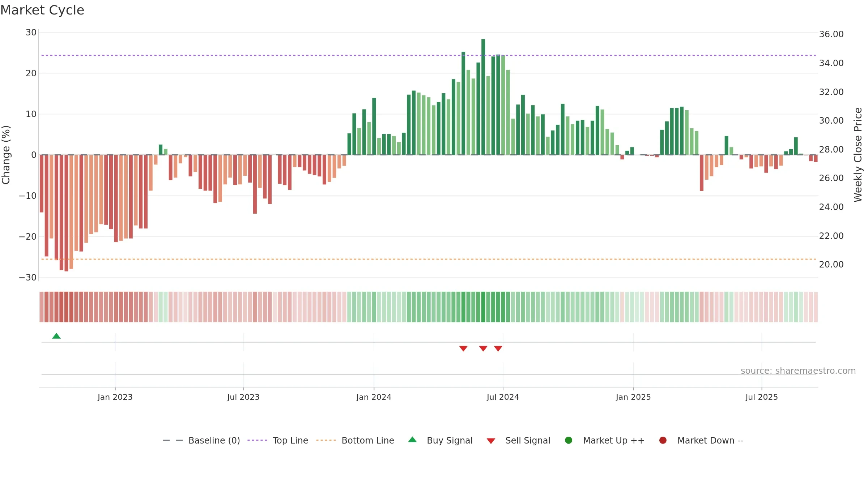Click the Jul 2024 axis label
Image resolution: width=868 pixels, height=488 pixels.
[x=503, y=397]
